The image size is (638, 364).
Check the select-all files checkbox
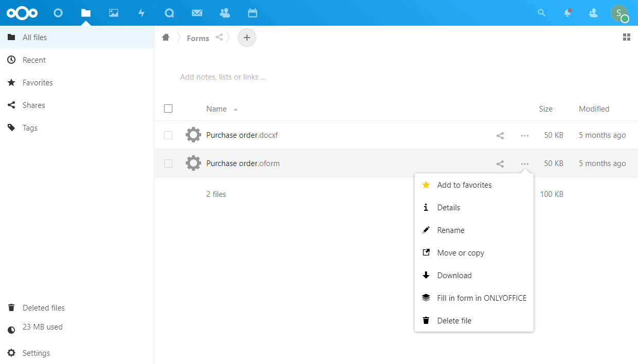(168, 108)
